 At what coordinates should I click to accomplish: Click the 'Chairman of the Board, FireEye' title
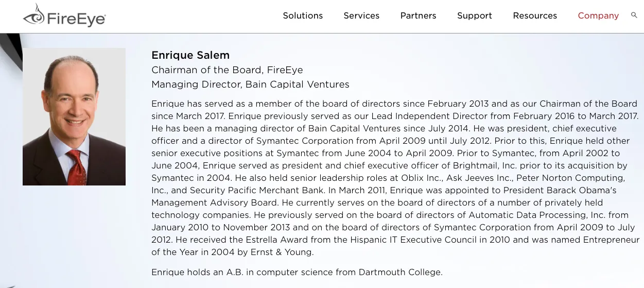pyautogui.click(x=227, y=70)
